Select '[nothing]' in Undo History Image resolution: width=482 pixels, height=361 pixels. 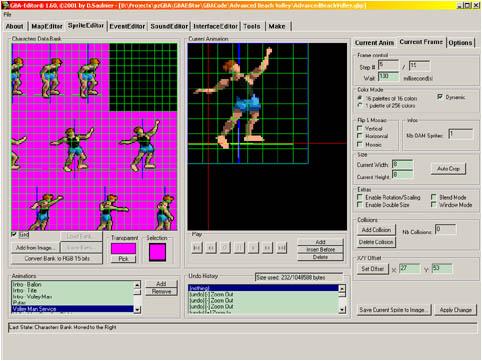click(x=263, y=288)
